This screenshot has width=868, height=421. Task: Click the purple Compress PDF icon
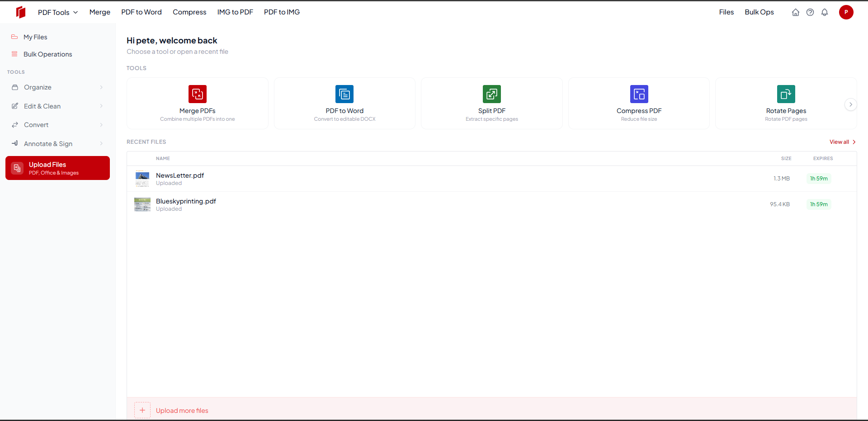tap(639, 94)
